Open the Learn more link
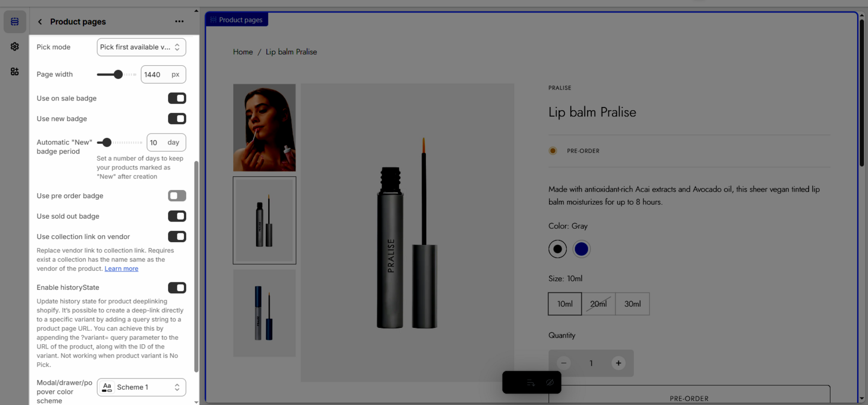 click(122, 269)
